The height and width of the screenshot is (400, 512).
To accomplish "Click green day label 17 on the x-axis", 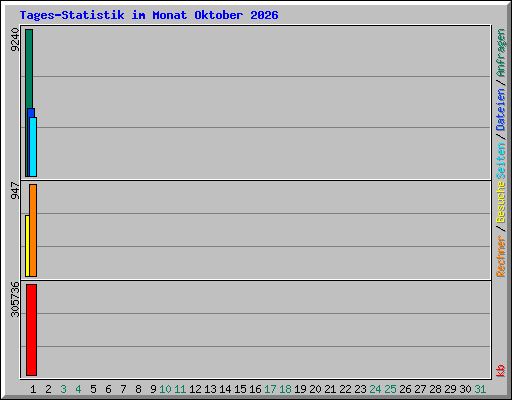I will pyautogui.click(x=270, y=389).
